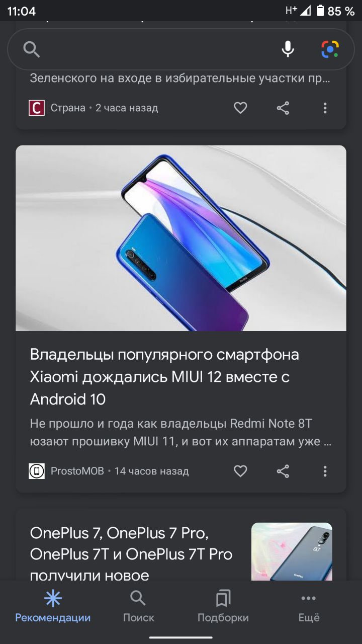Screen dimensions: 362x644
Task: Open the Ещё tab
Action: (x=309, y=607)
